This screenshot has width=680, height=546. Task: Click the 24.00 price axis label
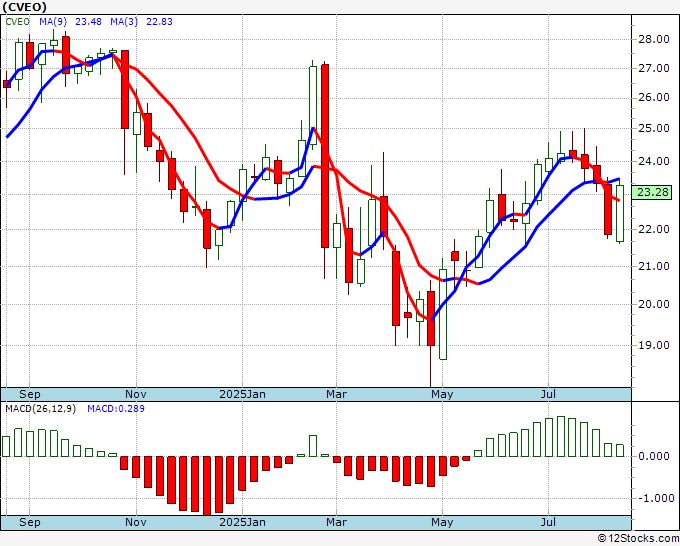[654, 161]
